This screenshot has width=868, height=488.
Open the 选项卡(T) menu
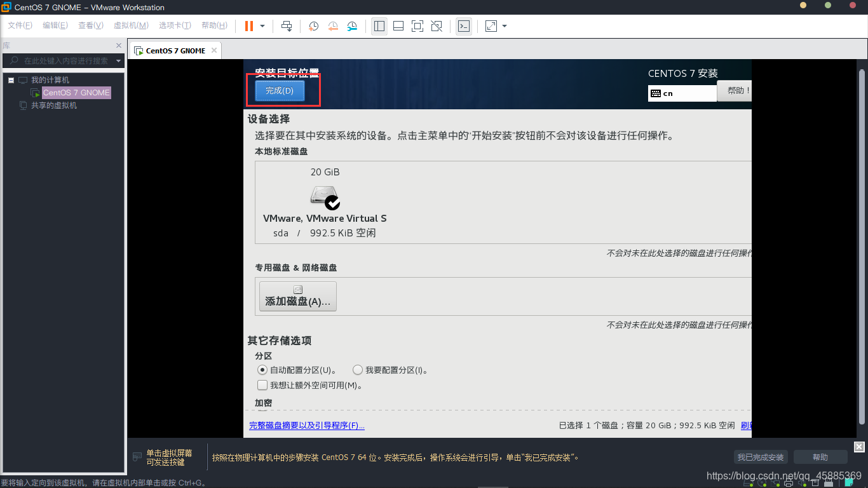pyautogui.click(x=175, y=25)
